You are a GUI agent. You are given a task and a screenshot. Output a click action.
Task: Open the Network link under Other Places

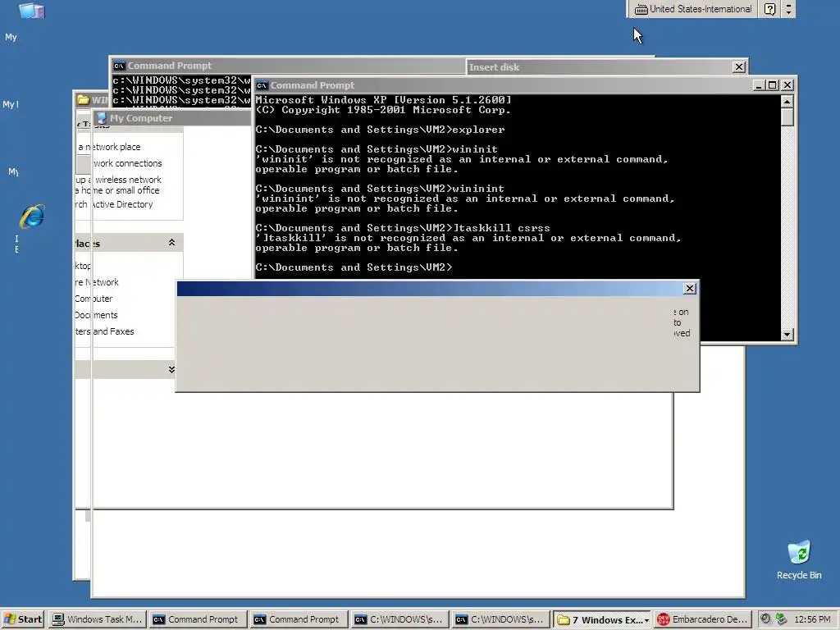tap(97, 282)
